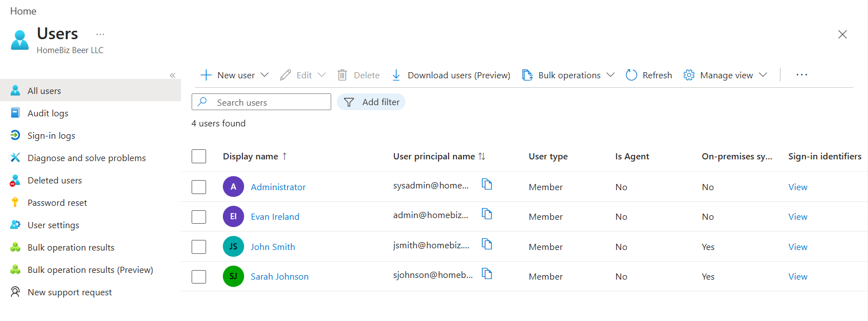868x321 pixels.
Task: Open the Evan Ireland user link
Action: 275,216
